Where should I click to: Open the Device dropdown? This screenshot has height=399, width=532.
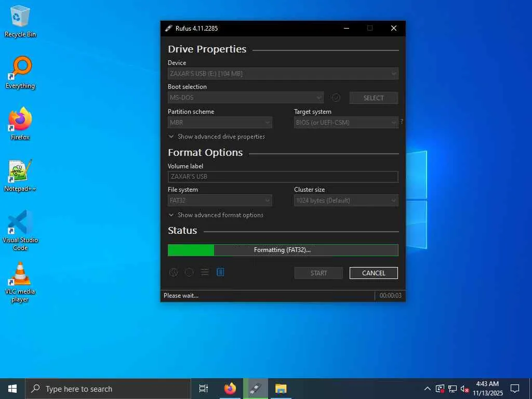(x=283, y=74)
